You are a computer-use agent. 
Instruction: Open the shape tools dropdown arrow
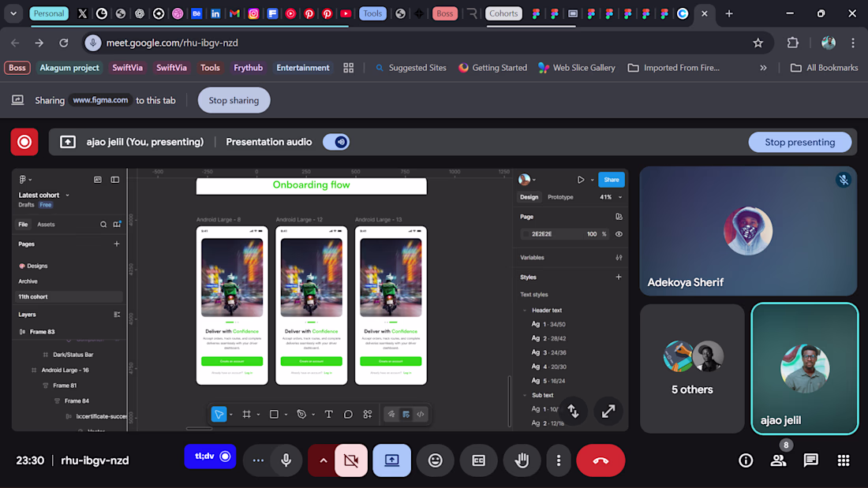[x=286, y=415]
